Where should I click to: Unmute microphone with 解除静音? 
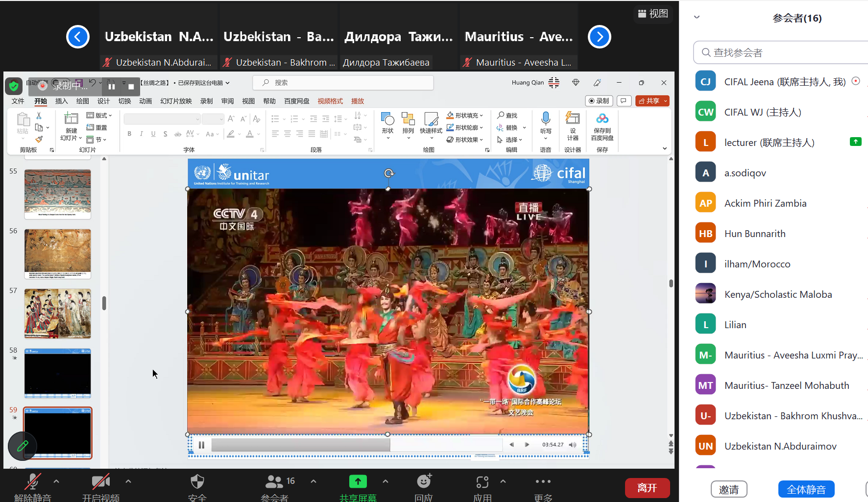[32, 487]
